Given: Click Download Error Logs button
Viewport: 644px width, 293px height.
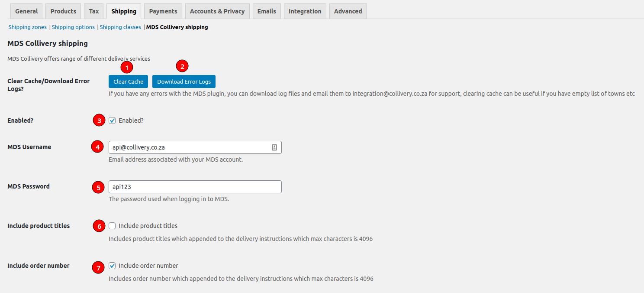Looking at the screenshot, I should pyautogui.click(x=184, y=81).
